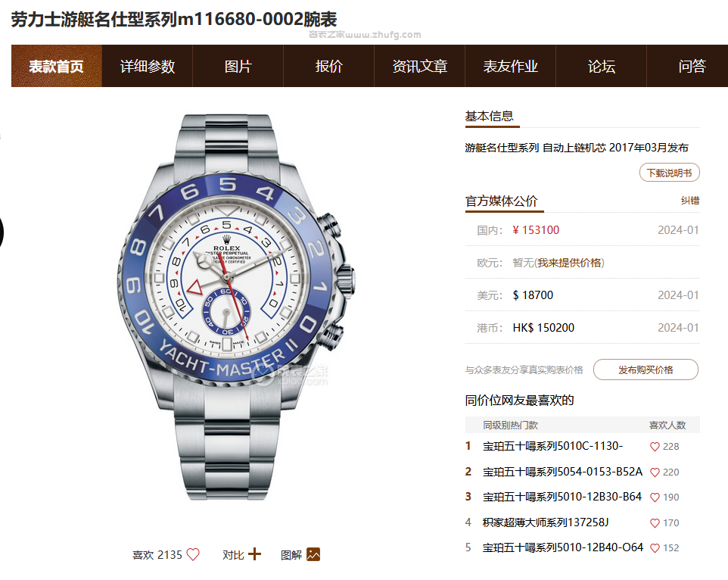Open the 图片 tab
This screenshot has width=728, height=580.
238,66
